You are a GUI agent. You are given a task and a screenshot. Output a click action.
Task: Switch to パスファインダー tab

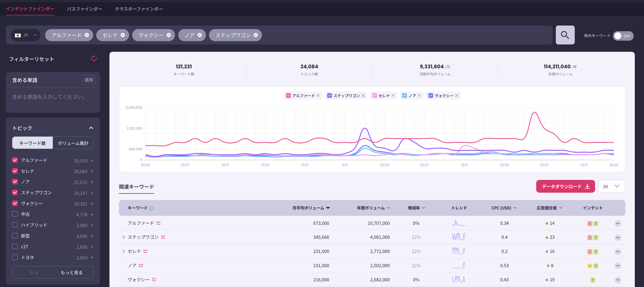tap(84, 9)
